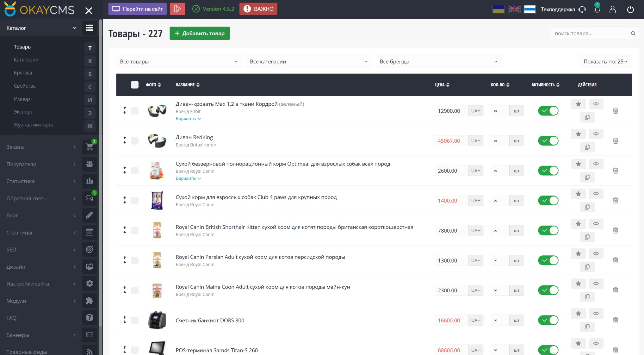Click the red ВАЖНО button
This screenshot has width=644, height=355.
[x=258, y=9]
